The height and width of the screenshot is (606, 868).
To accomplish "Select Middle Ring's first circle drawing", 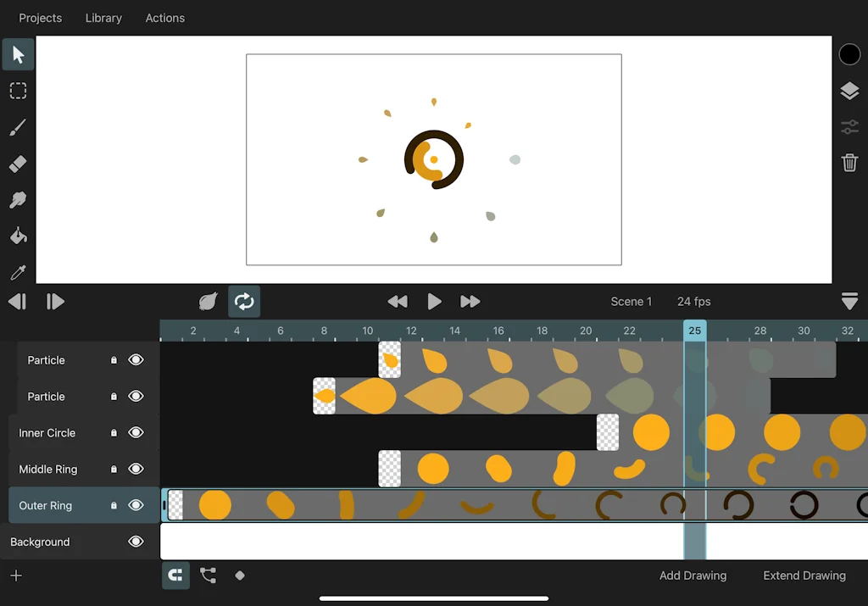I will pos(433,469).
